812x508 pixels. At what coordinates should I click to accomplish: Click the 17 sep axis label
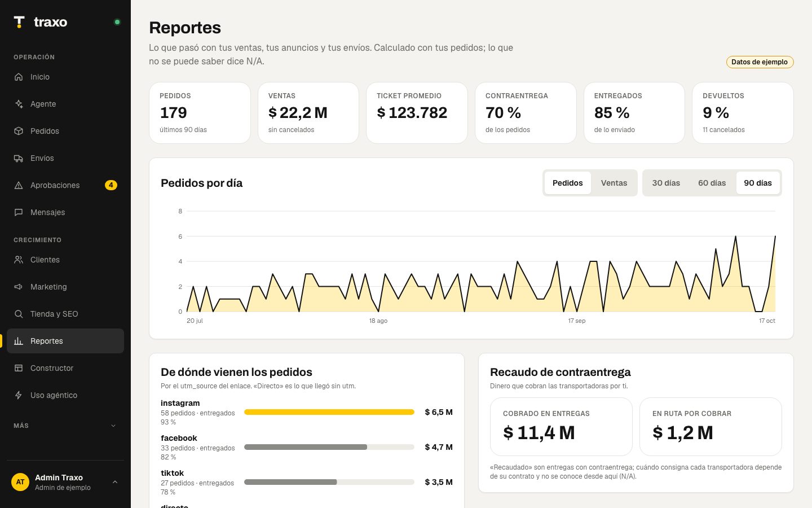(x=577, y=321)
